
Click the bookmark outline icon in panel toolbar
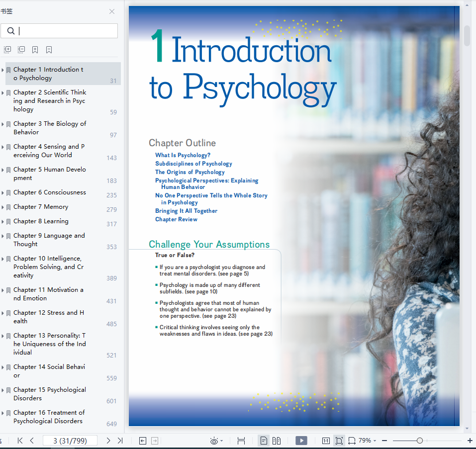point(49,50)
